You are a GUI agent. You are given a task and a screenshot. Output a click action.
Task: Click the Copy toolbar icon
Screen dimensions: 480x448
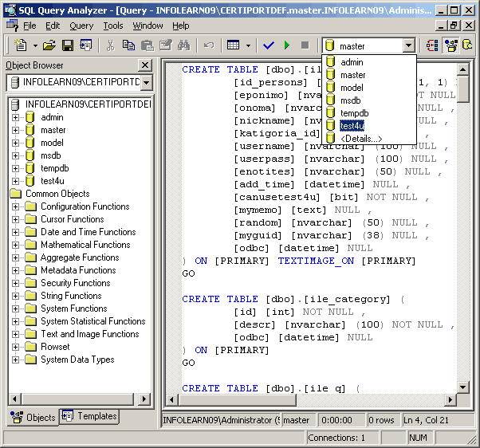[128, 45]
